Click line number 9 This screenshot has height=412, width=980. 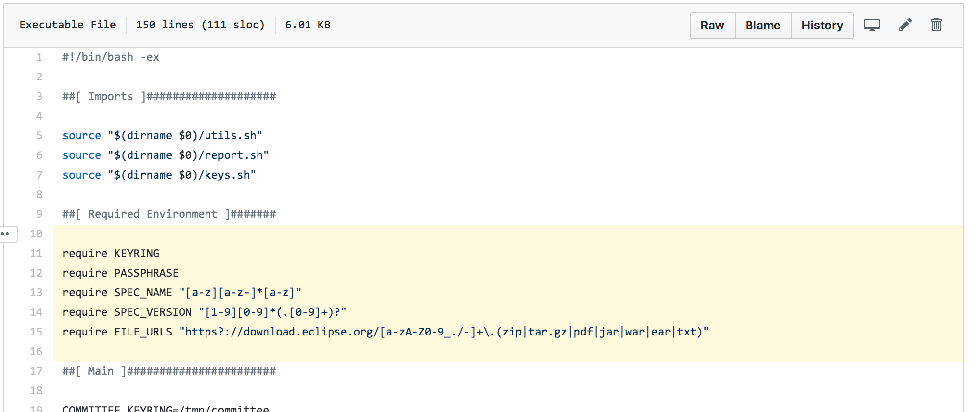[x=39, y=214]
